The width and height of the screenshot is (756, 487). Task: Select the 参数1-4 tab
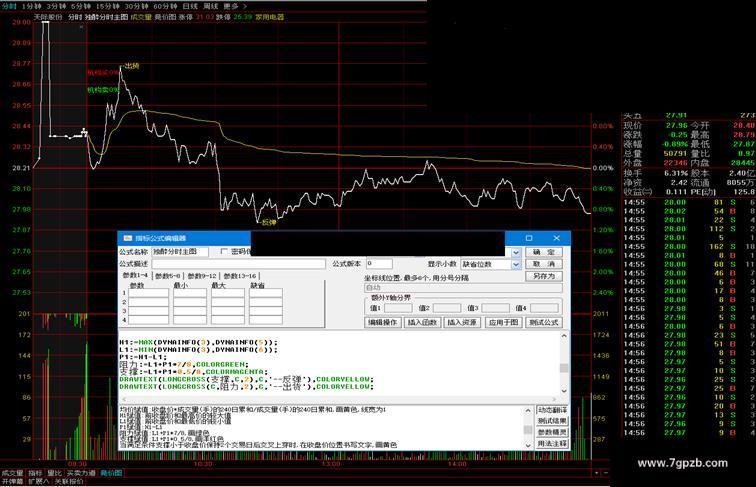(135, 275)
